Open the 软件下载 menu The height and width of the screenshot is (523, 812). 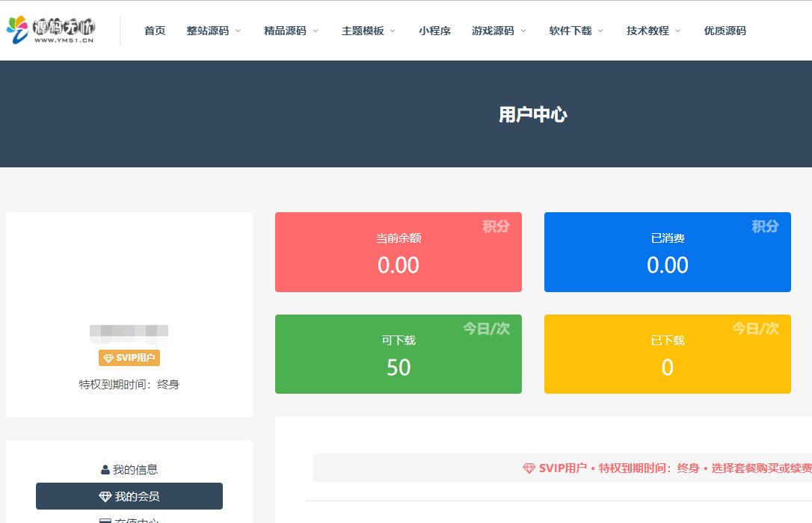coord(570,31)
